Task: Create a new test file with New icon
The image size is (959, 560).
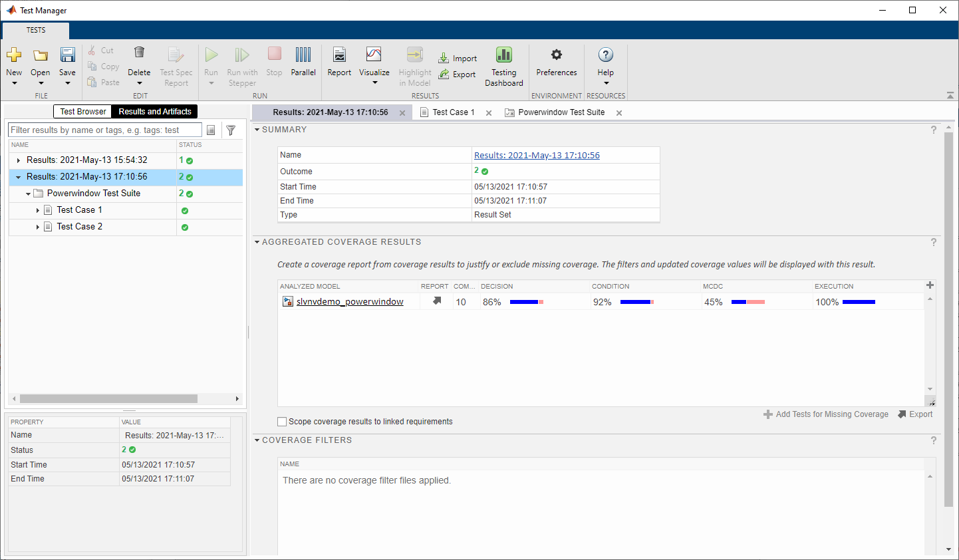Action: (14, 60)
